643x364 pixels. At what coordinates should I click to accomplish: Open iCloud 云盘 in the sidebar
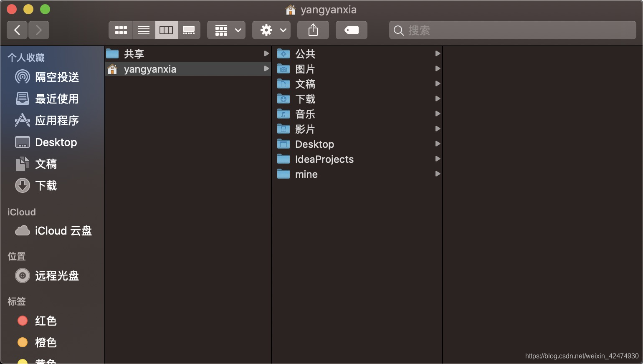(x=52, y=231)
